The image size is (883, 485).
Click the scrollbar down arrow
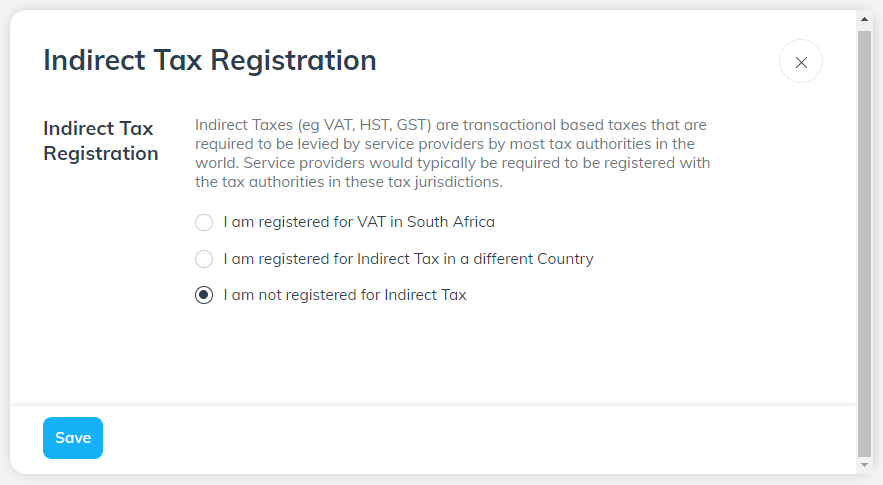pos(864,465)
